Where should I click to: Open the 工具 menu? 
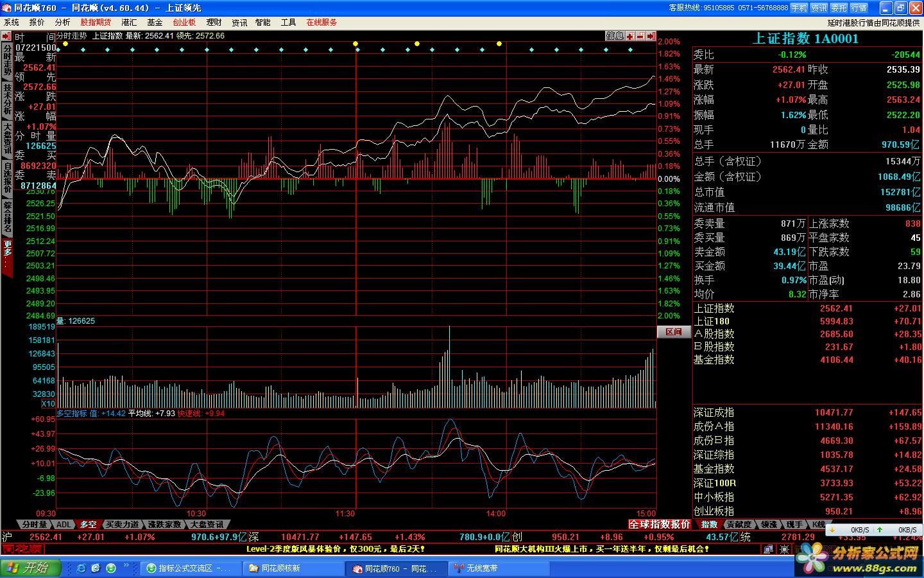pos(289,22)
